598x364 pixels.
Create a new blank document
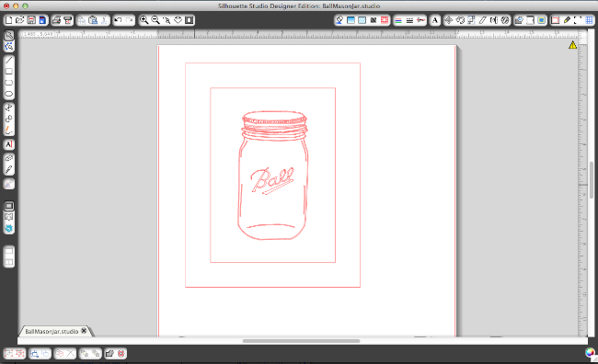point(8,20)
